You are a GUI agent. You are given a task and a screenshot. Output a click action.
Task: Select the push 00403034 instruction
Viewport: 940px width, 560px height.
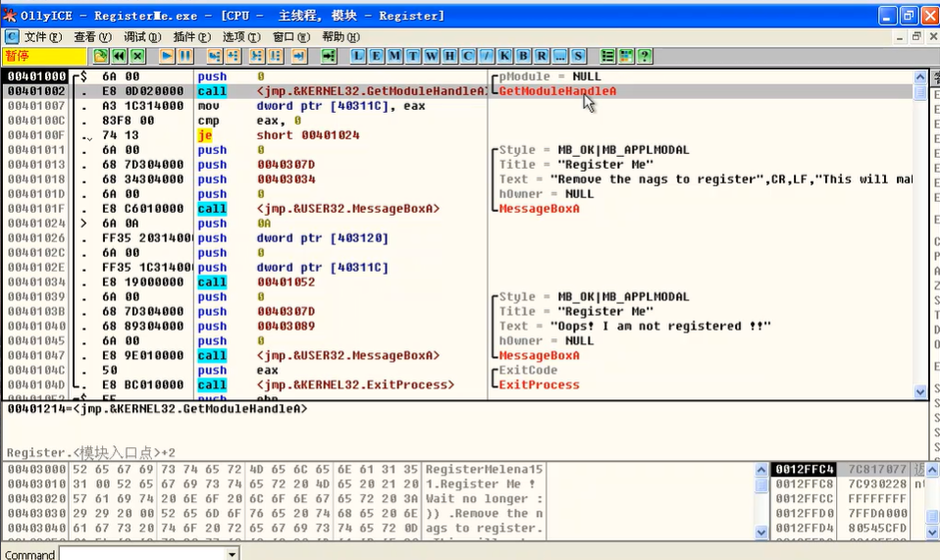point(256,179)
